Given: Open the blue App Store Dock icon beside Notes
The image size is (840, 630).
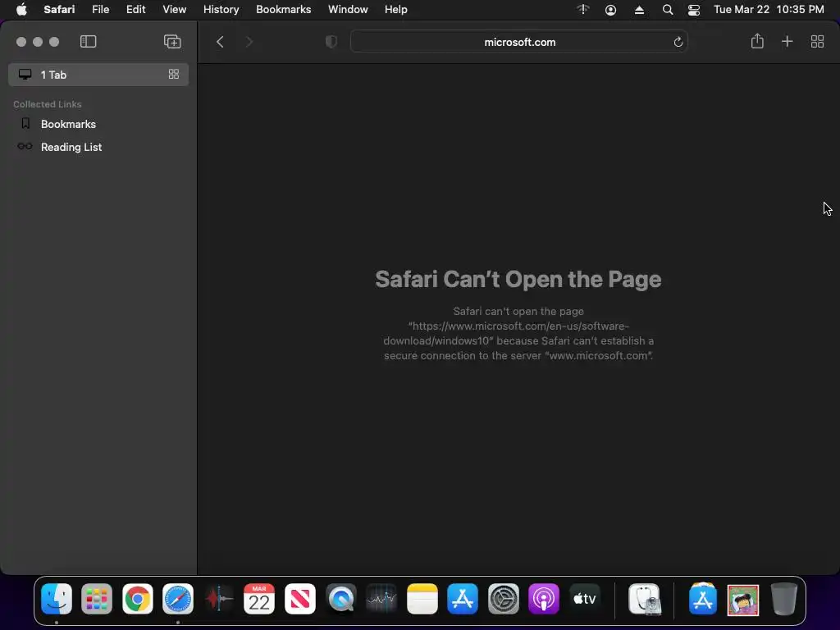Looking at the screenshot, I should pyautogui.click(x=463, y=598).
